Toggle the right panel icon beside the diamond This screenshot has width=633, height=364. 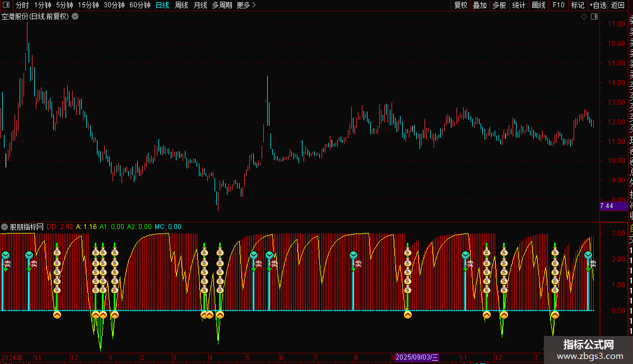click(x=594, y=17)
